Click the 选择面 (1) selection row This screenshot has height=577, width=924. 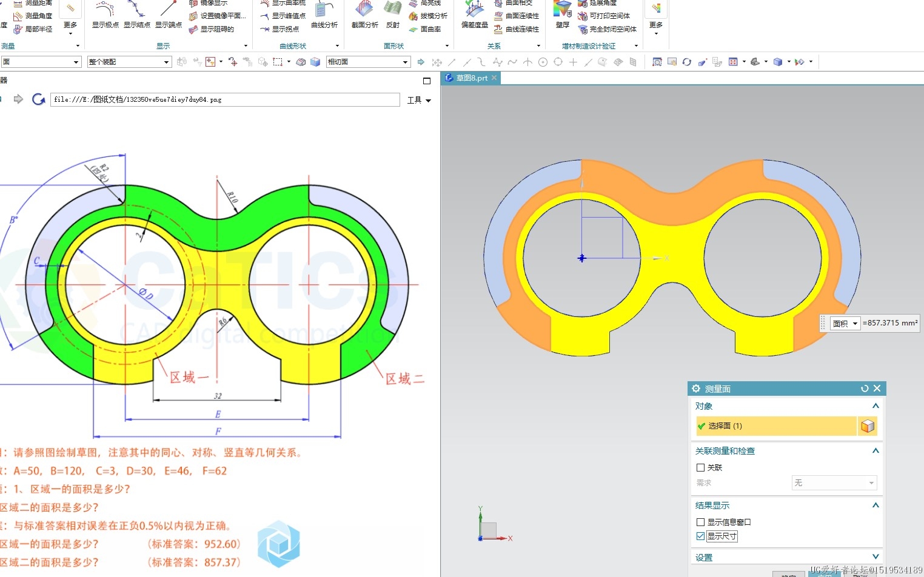pos(777,426)
